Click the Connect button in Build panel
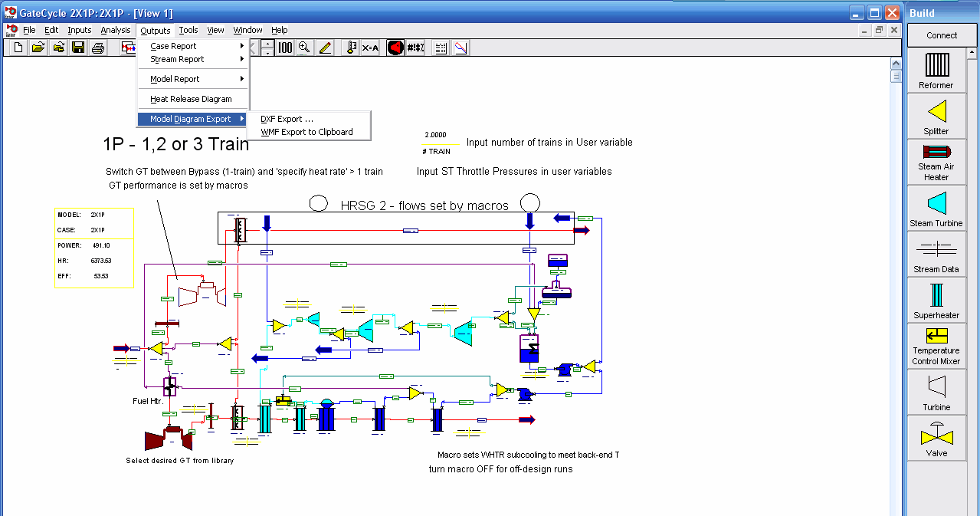The width and height of the screenshot is (980, 516). coord(942,35)
